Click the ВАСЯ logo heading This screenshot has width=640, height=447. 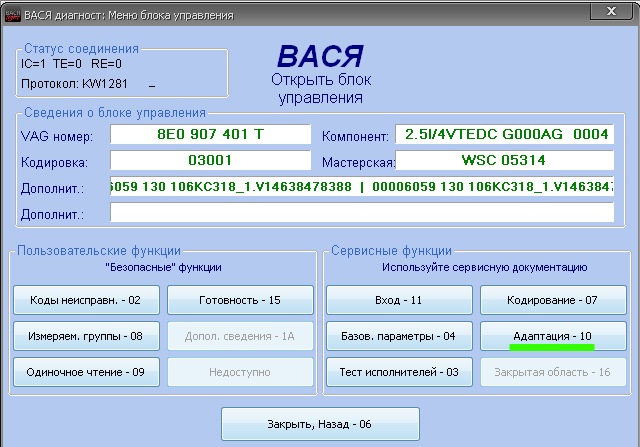pyautogui.click(x=320, y=56)
